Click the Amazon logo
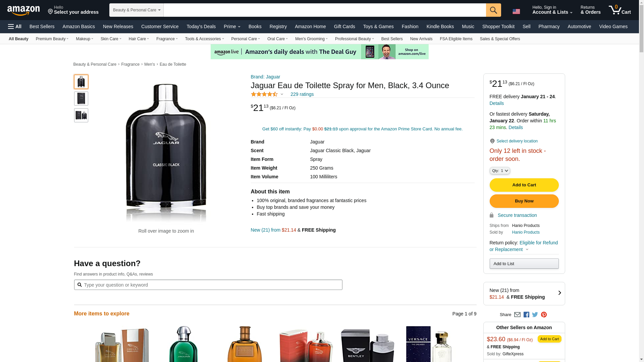 click(x=23, y=10)
